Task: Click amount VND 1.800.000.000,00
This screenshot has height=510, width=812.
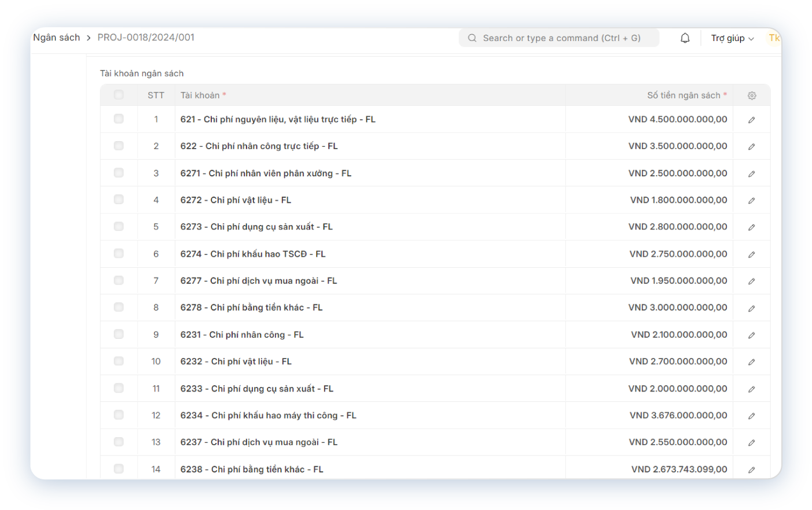Action: click(678, 200)
